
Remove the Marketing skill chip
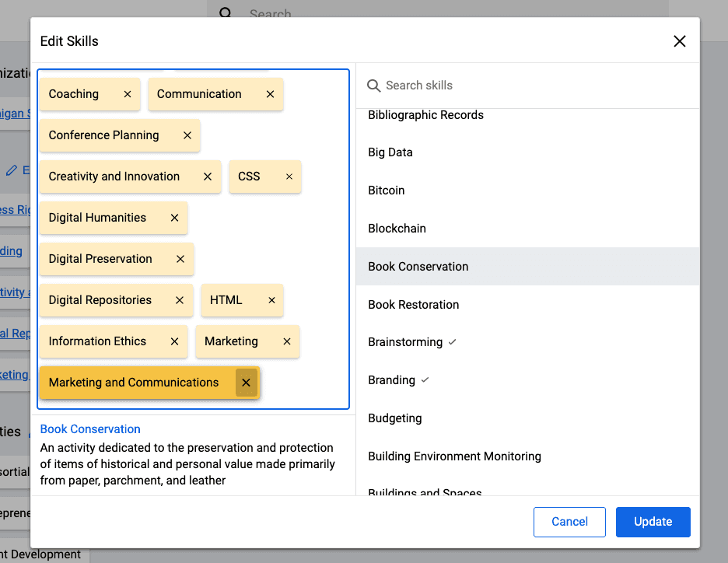(x=287, y=341)
